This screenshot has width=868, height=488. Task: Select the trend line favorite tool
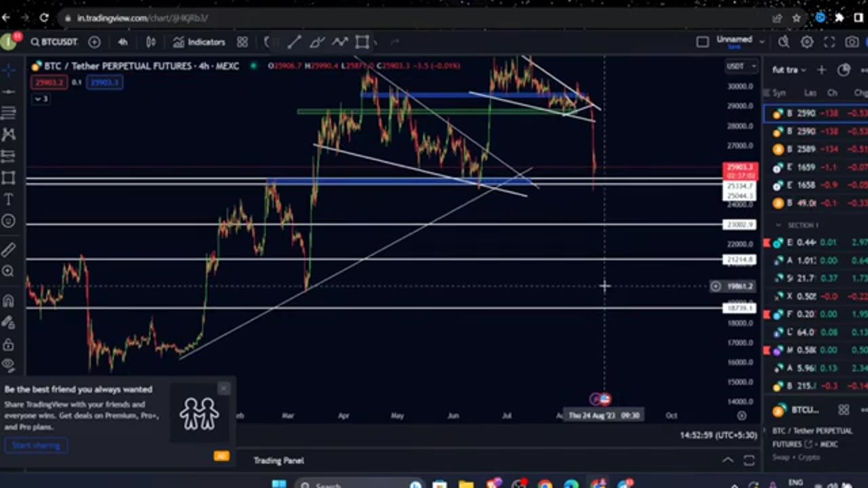click(294, 42)
